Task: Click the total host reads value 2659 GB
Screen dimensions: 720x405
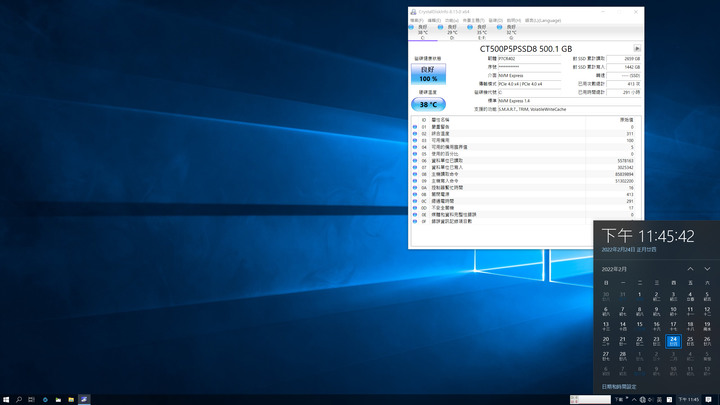Action: tap(623, 59)
